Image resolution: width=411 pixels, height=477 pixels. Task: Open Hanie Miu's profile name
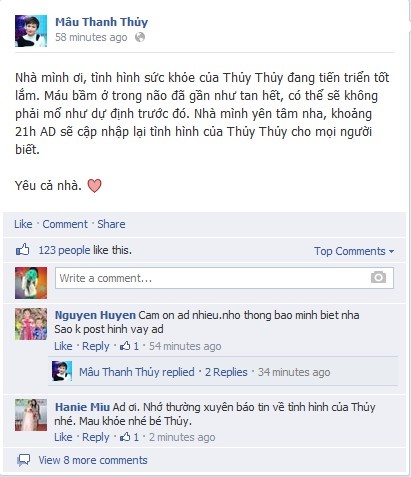(82, 407)
